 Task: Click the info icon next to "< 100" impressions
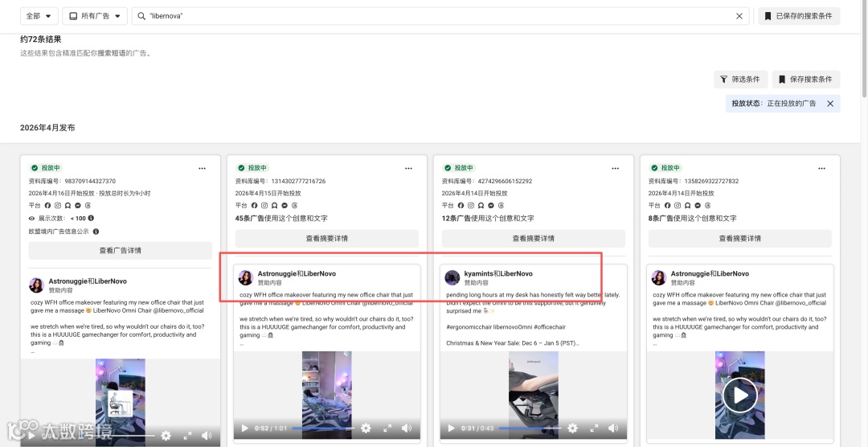(91, 218)
